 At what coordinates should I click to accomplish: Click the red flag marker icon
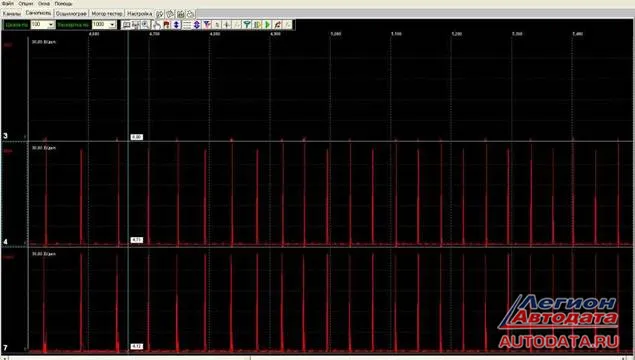tap(166, 25)
